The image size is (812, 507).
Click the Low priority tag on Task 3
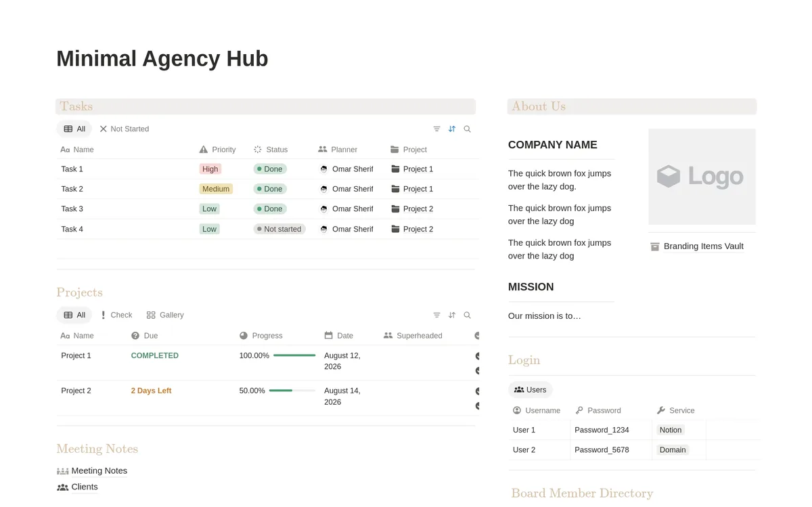click(210, 209)
